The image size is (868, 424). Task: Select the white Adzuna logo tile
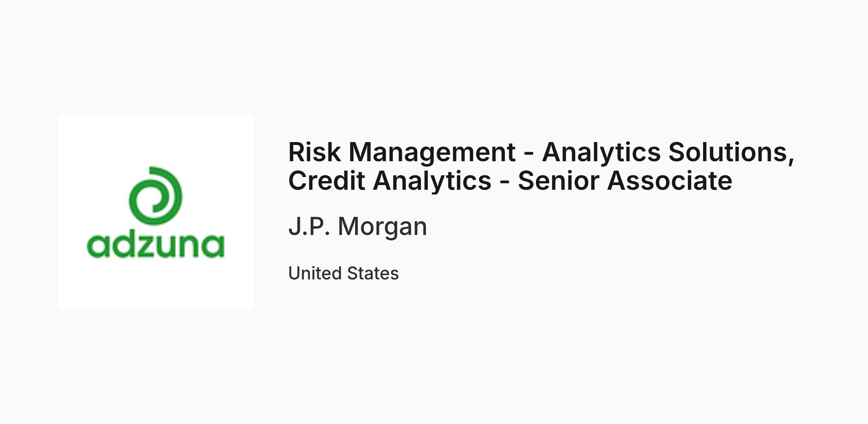coord(156,212)
